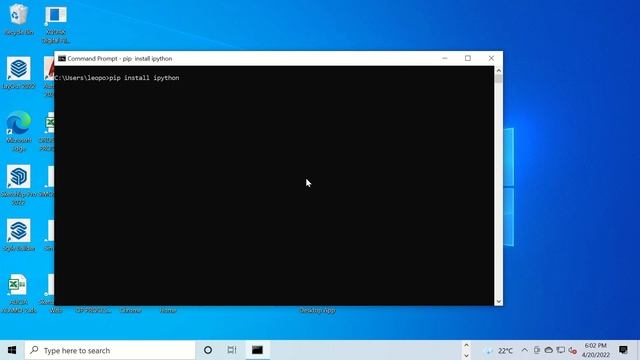The height and width of the screenshot is (360, 640).
Task: Open the SketchUp Pro 2022 desktop shortcut
Action: pyautogui.click(x=18, y=184)
